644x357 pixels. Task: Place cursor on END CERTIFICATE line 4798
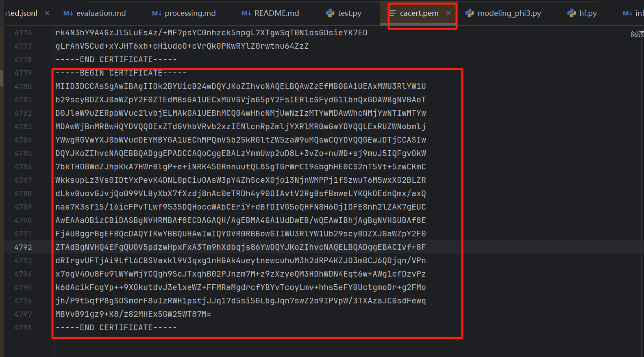[116, 327]
